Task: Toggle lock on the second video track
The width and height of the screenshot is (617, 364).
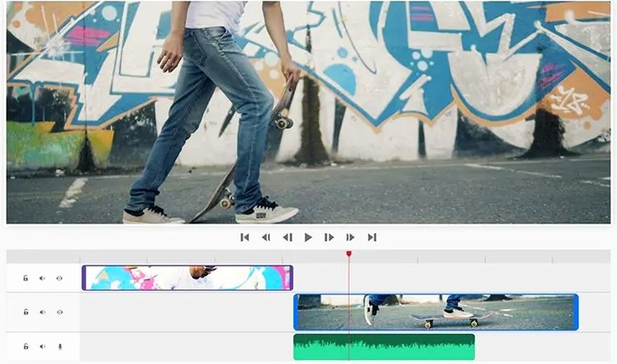Action: pos(25,312)
